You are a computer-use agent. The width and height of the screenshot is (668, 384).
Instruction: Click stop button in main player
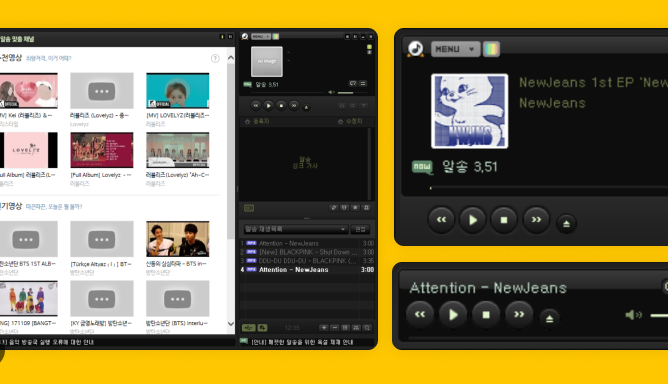coord(281,105)
